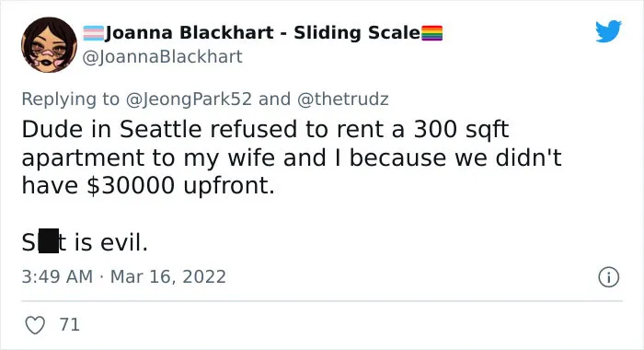644x350 pixels.
Task: Click the "$30000 upfront." text
Action: click(x=180, y=186)
